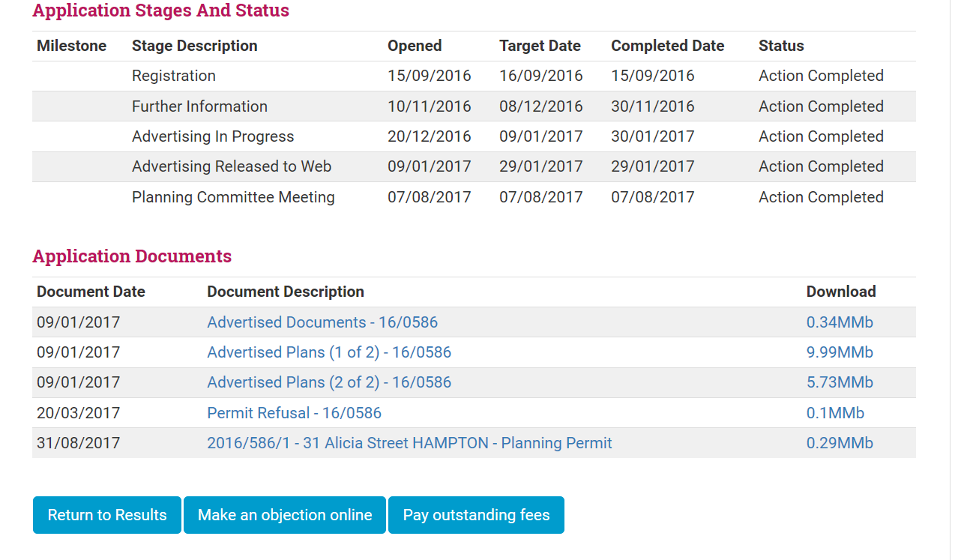Click the Return to Results button

coord(107,515)
